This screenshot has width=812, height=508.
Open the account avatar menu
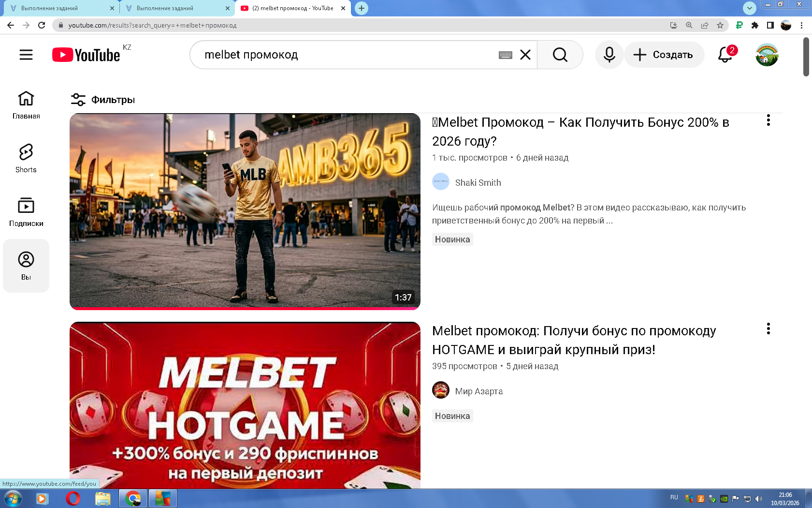tap(767, 55)
